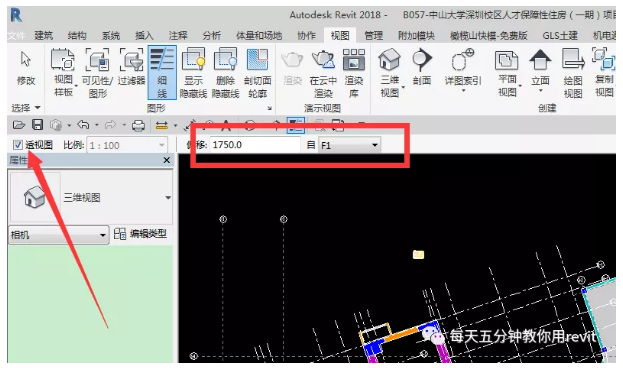The height and width of the screenshot is (368, 623).
Task: Click 剖切面轮廓 cut profile tool
Action: [x=257, y=72]
